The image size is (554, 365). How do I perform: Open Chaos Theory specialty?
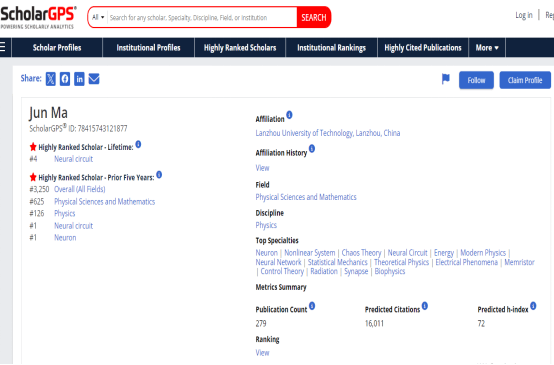pyautogui.click(x=361, y=253)
